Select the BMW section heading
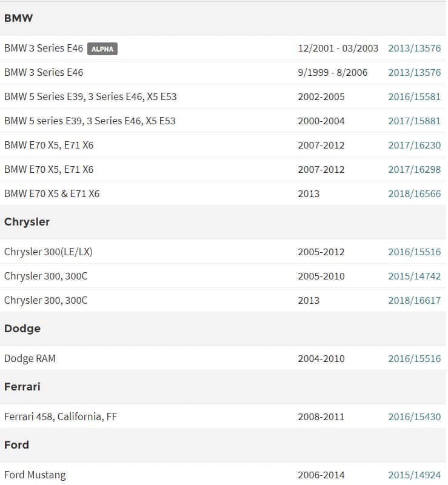This screenshot has width=448, height=485. (19, 18)
